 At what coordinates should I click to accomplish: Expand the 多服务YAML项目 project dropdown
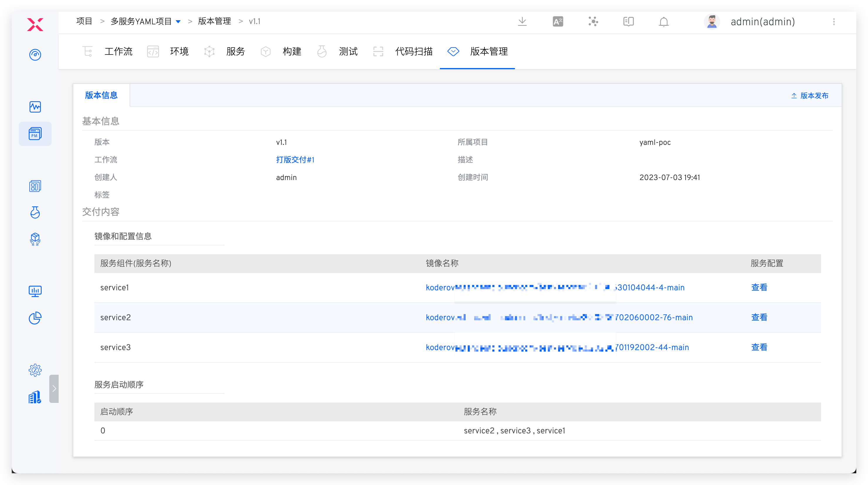click(178, 22)
